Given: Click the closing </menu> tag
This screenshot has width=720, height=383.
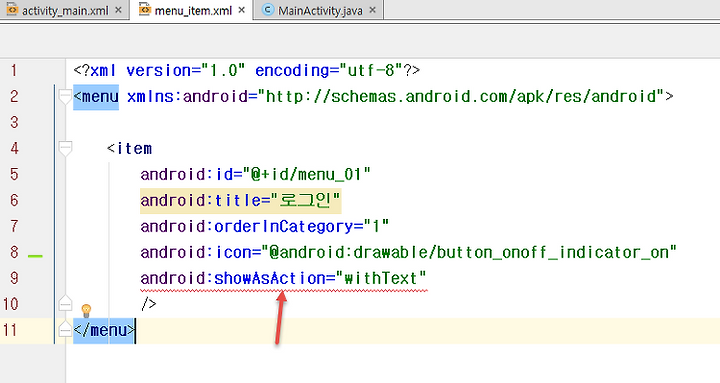Looking at the screenshot, I should pos(104,331).
